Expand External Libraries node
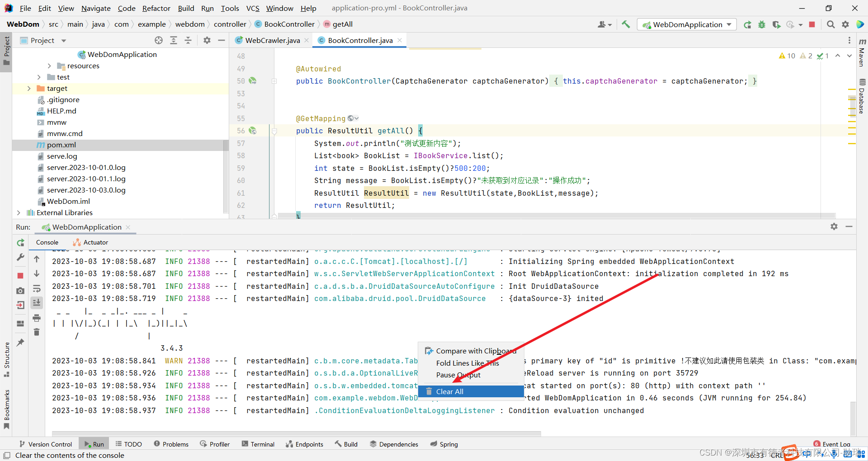 pyautogui.click(x=18, y=212)
